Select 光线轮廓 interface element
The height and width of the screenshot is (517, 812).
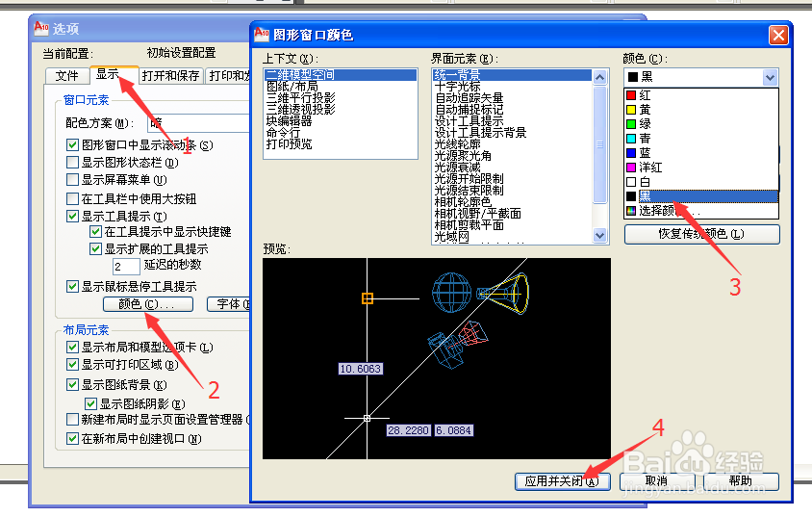pyautogui.click(x=457, y=144)
